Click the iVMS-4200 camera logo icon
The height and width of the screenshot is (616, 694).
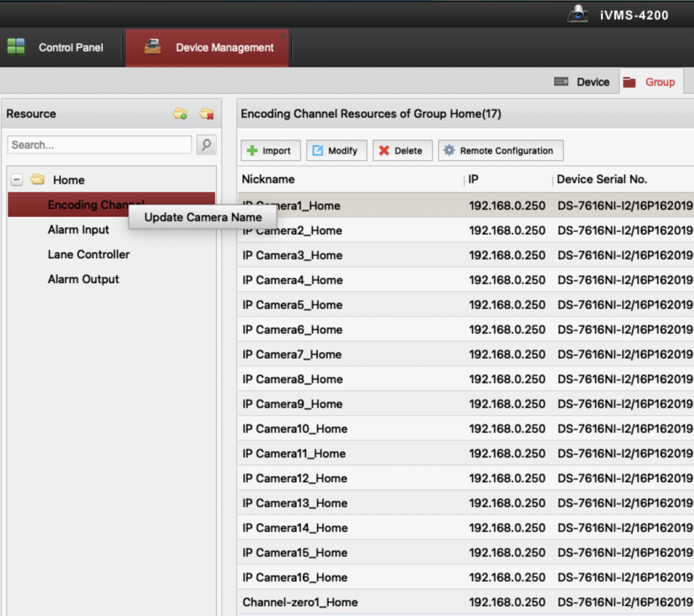pos(578,14)
